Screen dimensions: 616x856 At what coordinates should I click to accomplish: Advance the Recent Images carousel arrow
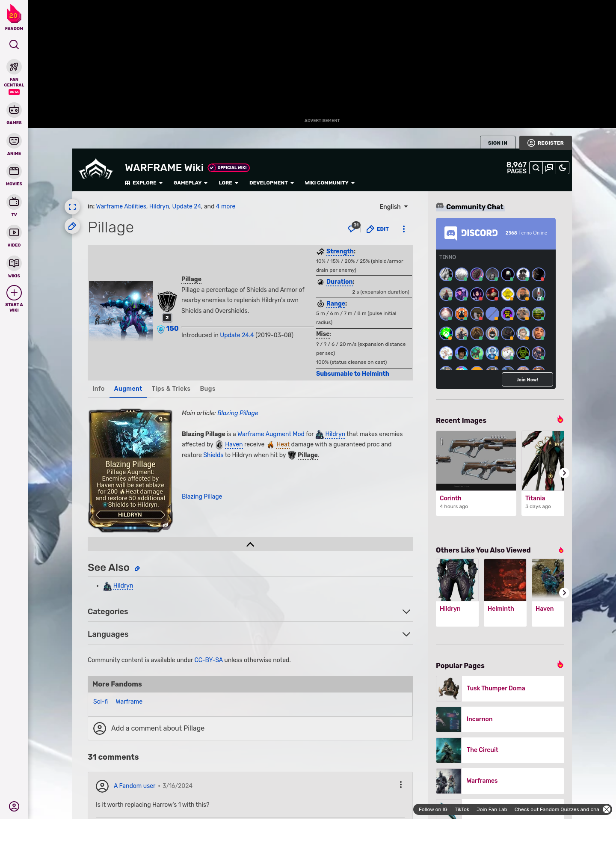(x=564, y=473)
